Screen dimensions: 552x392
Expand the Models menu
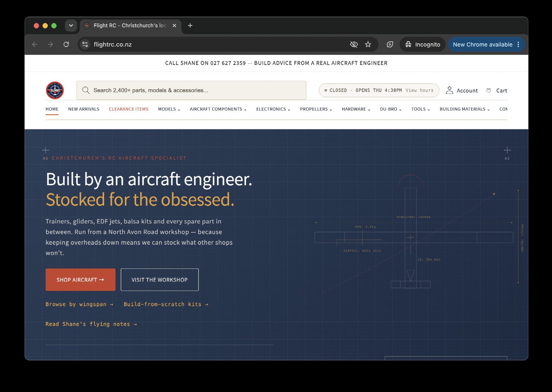tap(169, 109)
